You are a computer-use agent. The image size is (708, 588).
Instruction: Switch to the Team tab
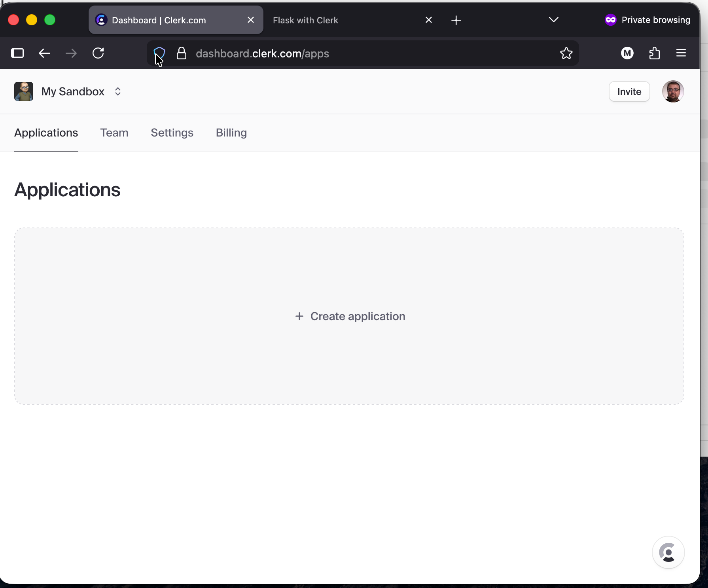(114, 133)
